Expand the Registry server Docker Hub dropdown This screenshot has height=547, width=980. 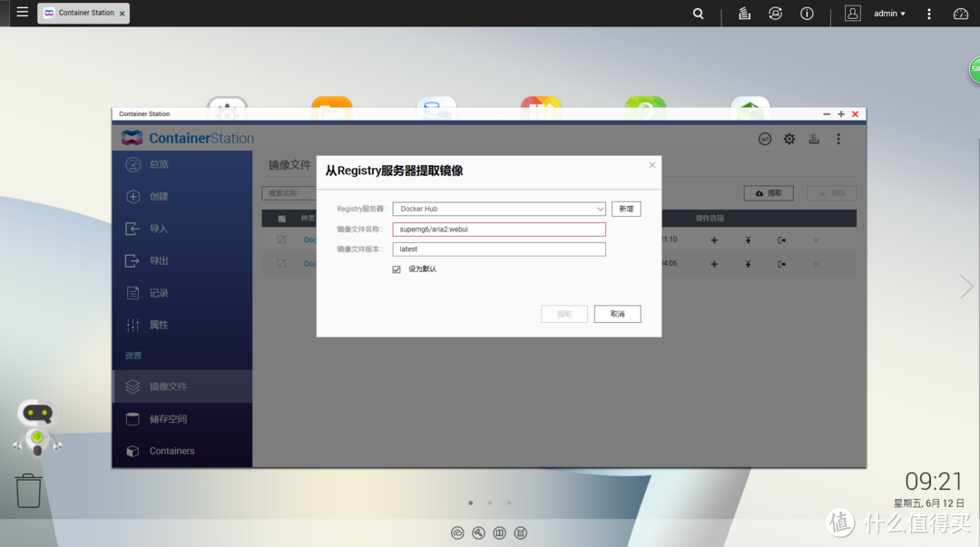(x=499, y=209)
